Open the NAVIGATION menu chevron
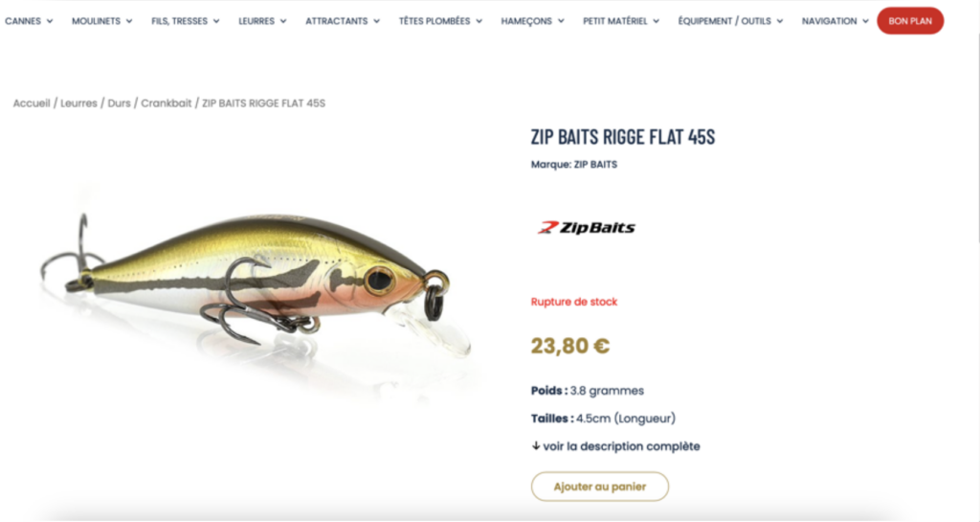 (865, 21)
